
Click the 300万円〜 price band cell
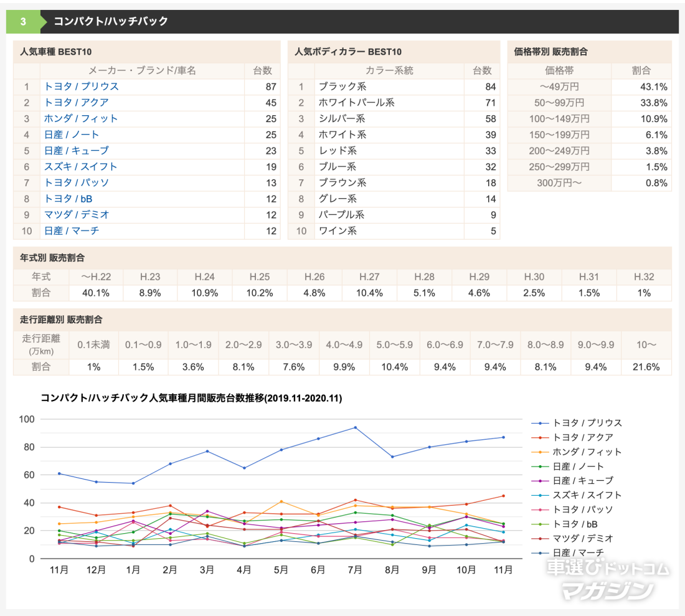[x=559, y=182]
